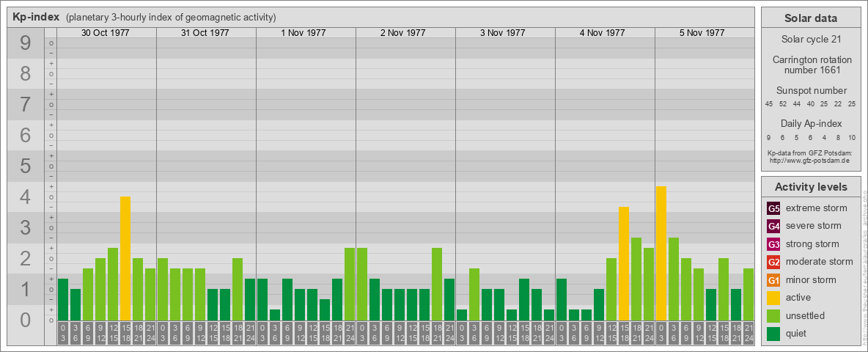The image size is (868, 352).
Task: Click the 'Carrington rotation number 1661' text
Action: tap(811, 65)
